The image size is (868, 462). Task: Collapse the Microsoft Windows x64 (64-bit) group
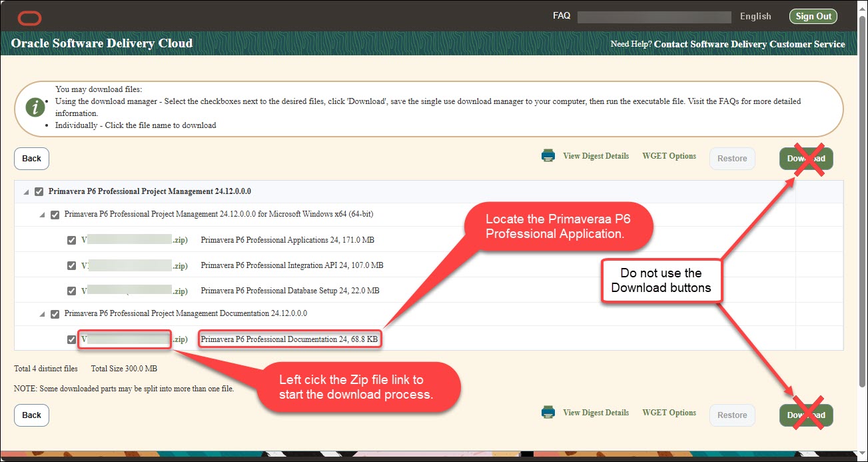tap(43, 215)
